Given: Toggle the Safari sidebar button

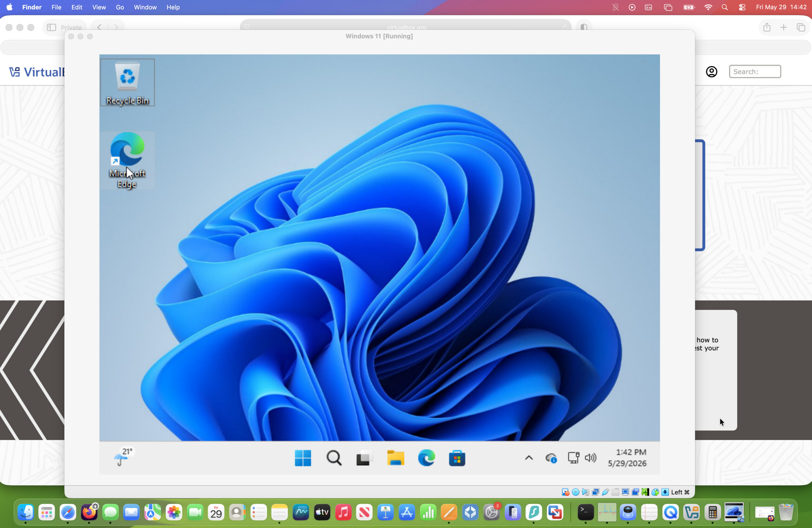Looking at the screenshot, I should pyautogui.click(x=51, y=27).
